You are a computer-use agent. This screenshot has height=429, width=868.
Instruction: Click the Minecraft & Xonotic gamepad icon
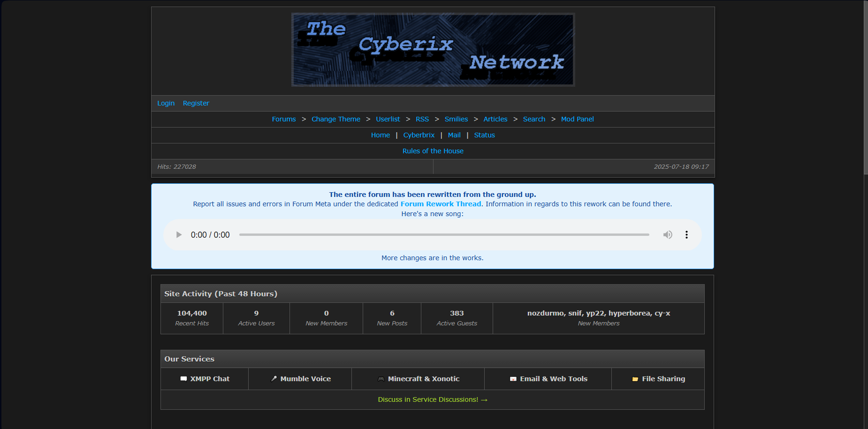381,379
